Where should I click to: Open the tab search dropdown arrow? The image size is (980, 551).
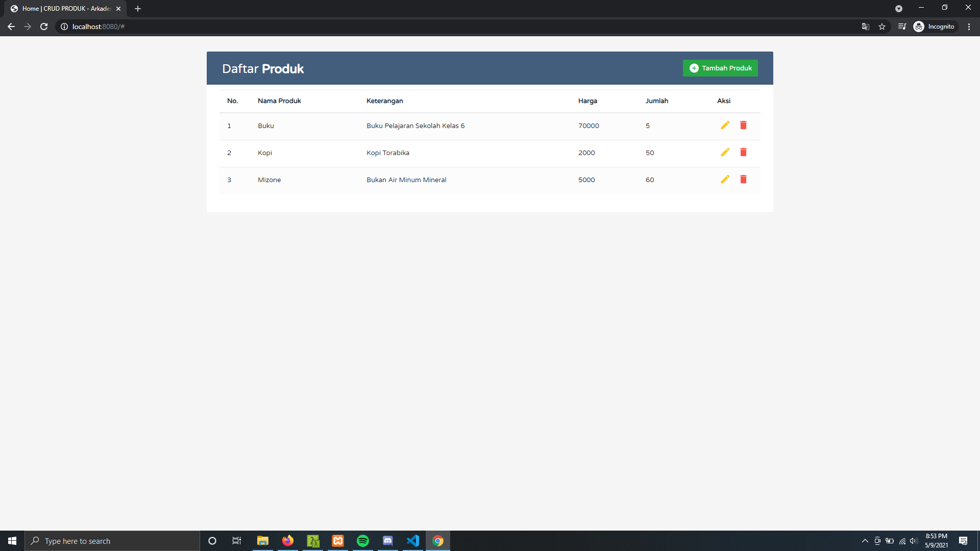pyautogui.click(x=898, y=9)
